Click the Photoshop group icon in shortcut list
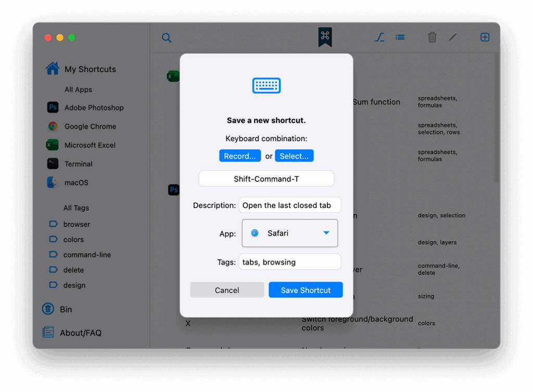The width and height of the screenshot is (533, 392). coord(174,190)
